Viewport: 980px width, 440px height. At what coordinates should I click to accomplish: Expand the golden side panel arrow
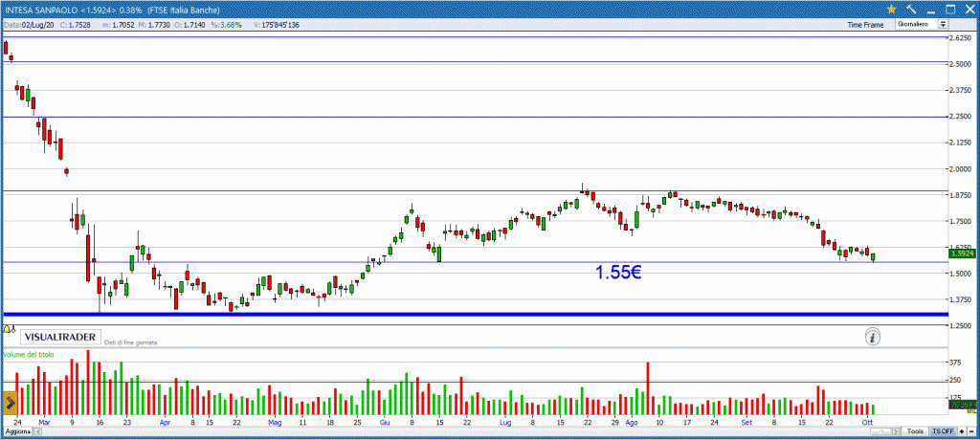point(10,404)
